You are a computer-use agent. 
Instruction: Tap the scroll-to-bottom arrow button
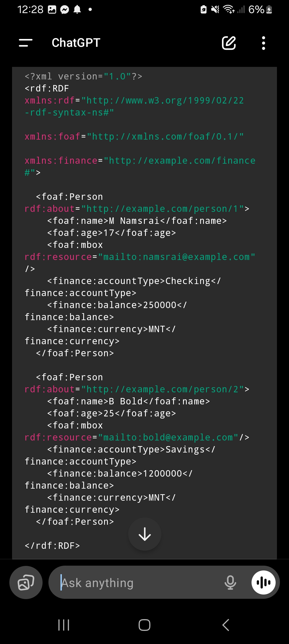tap(145, 534)
